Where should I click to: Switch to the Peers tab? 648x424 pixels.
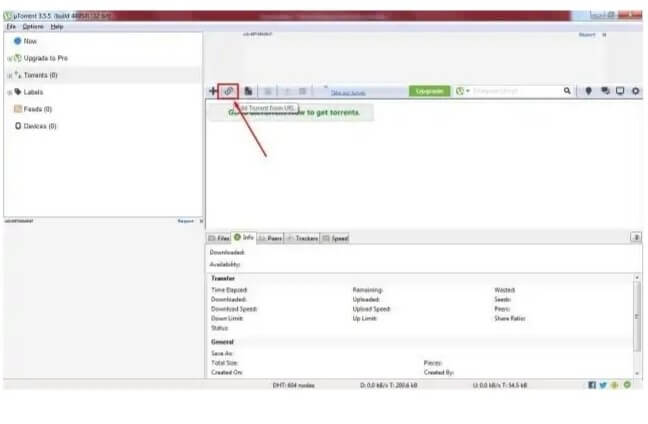click(270, 238)
